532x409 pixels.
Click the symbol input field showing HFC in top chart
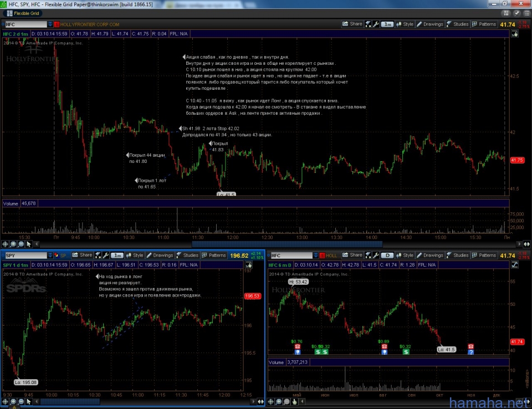tap(25, 24)
